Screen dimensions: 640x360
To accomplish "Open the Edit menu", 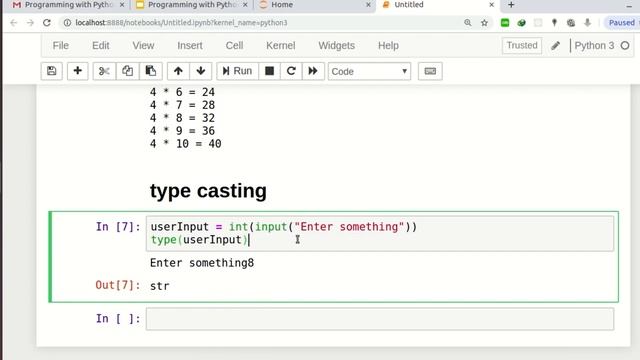I will pyautogui.click(x=100, y=46).
